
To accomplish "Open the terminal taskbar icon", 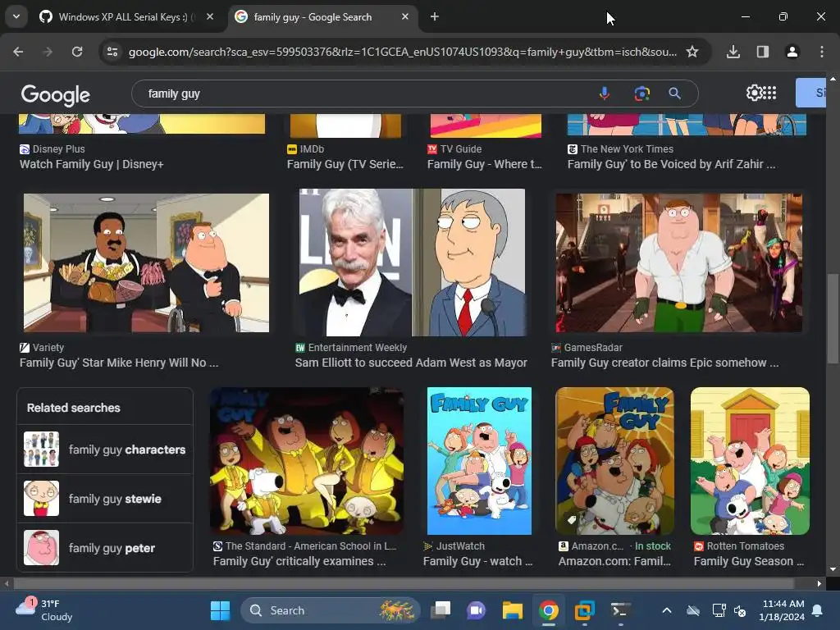I will click(620, 610).
